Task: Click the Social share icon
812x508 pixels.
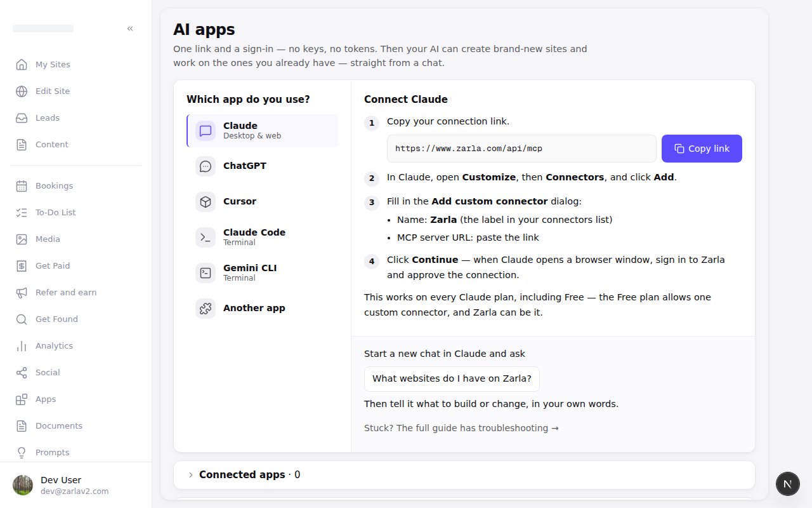Action: point(22,373)
